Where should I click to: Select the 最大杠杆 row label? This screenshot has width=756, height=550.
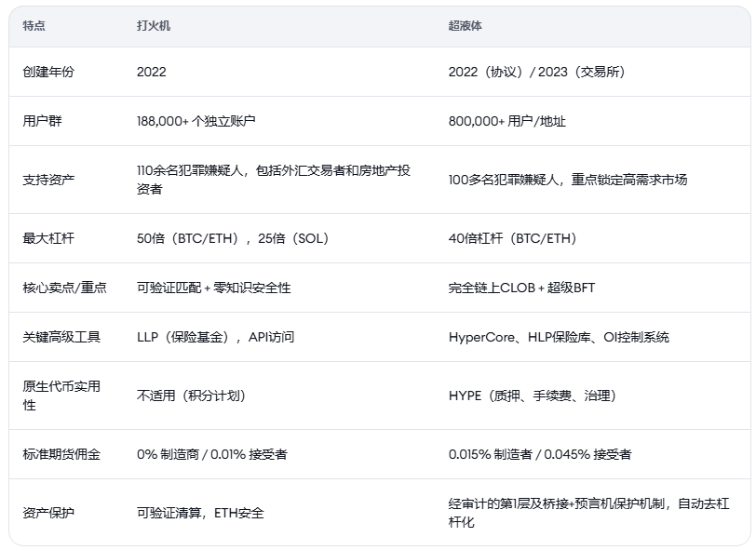(x=48, y=238)
